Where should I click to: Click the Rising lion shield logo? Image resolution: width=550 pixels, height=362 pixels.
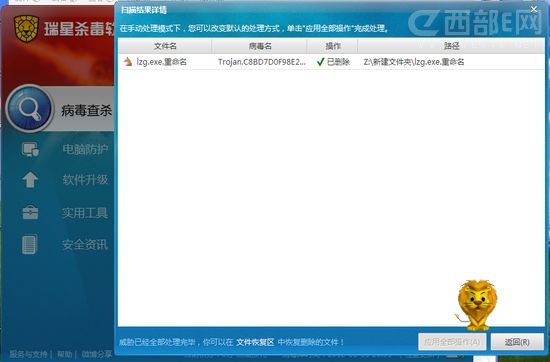coord(26,29)
